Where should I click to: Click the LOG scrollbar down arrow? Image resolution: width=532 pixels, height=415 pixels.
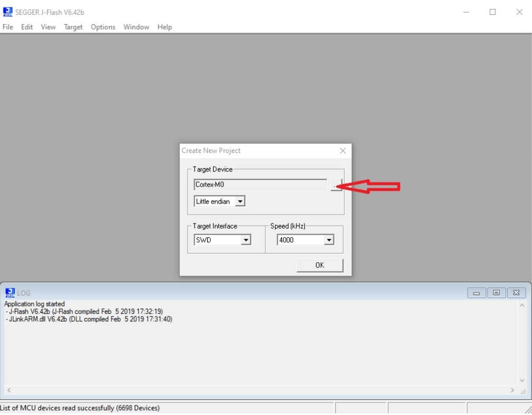522,380
